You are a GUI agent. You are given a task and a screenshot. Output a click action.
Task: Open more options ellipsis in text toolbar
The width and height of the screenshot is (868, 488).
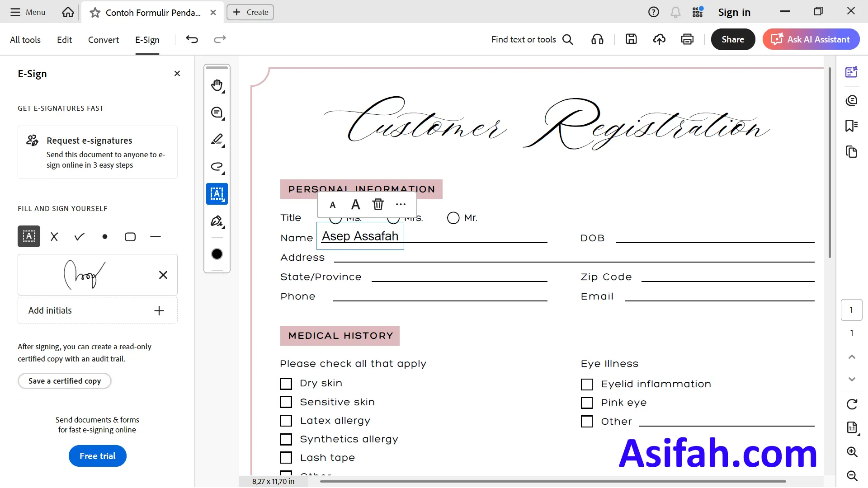click(x=401, y=204)
